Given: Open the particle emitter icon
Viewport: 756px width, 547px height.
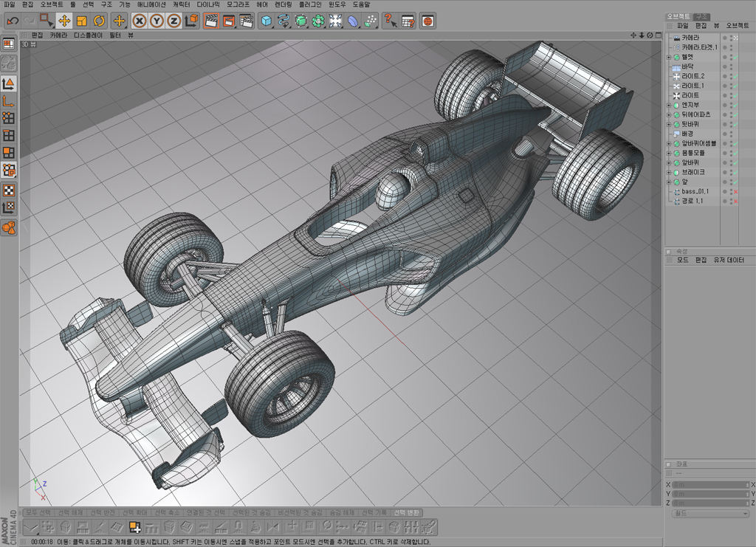Looking at the screenshot, I should pyautogui.click(x=371, y=21).
